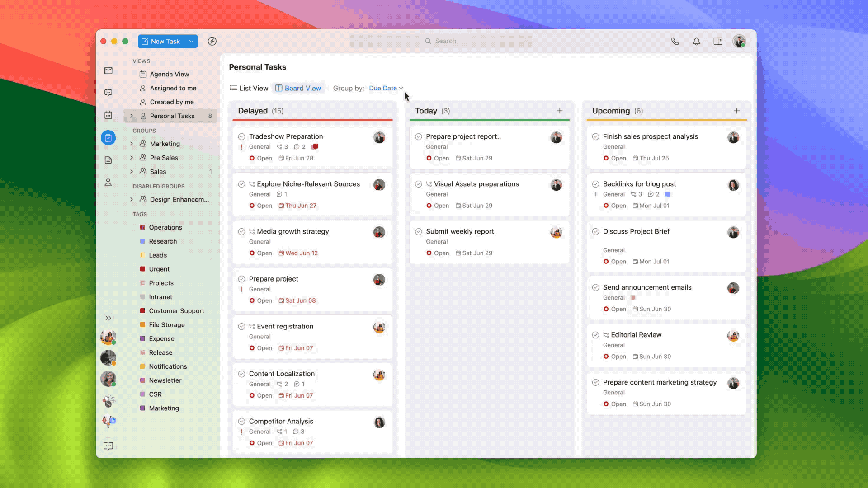The width and height of the screenshot is (868, 488).
Task: Open the calendar icon in left sidebar
Action: pyautogui.click(x=108, y=115)
